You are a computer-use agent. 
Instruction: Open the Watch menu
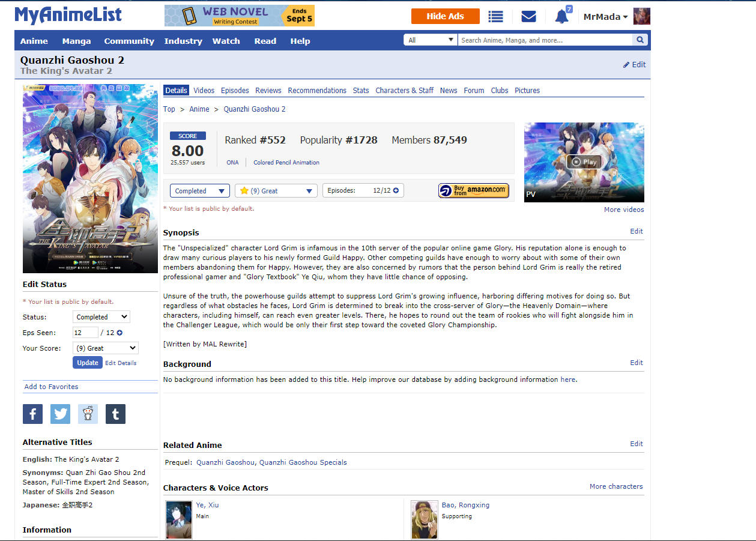click(226, 41)
